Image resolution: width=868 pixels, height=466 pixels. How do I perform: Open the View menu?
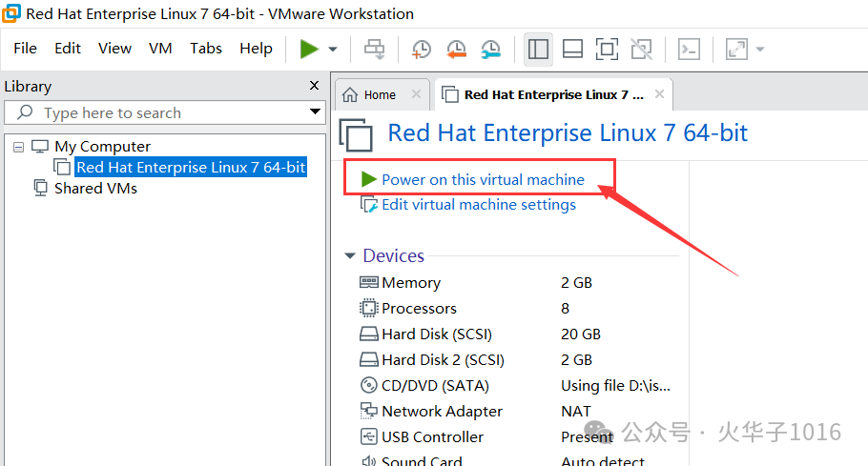114,49
